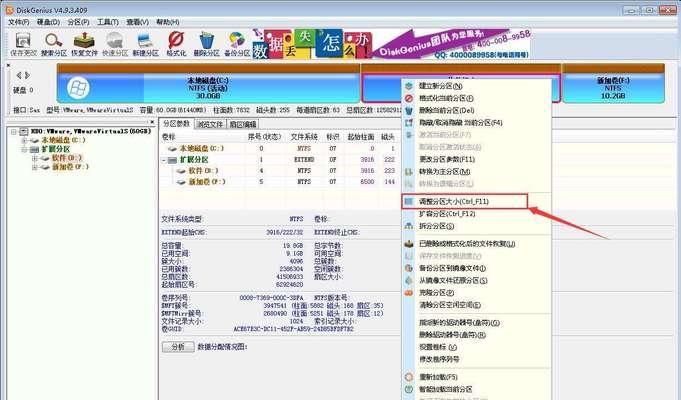Close the disk map bar with its x
The image size is (681, 400).
point(8,66)
